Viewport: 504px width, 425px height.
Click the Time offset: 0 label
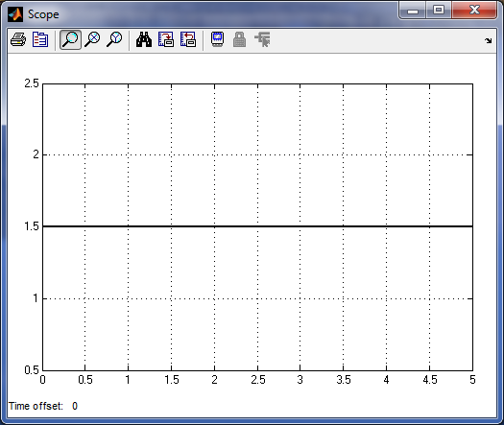click(x=43, y=406)
